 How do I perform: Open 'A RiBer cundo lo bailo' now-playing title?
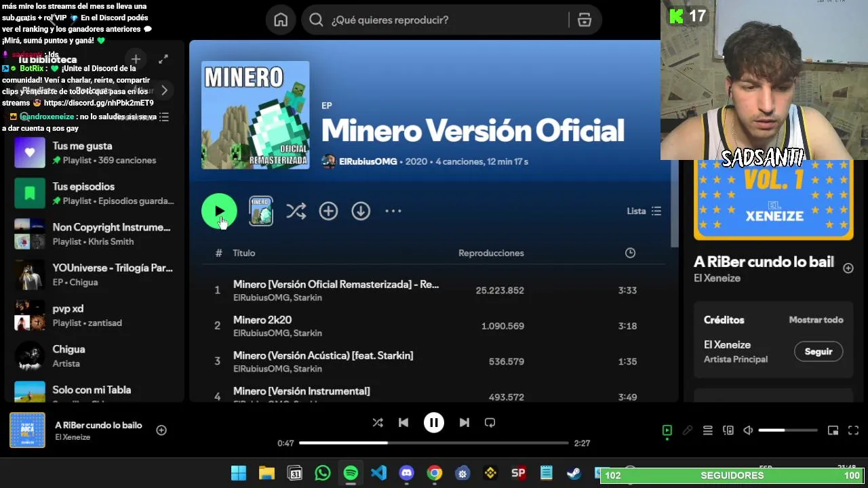tap(98, 425)
